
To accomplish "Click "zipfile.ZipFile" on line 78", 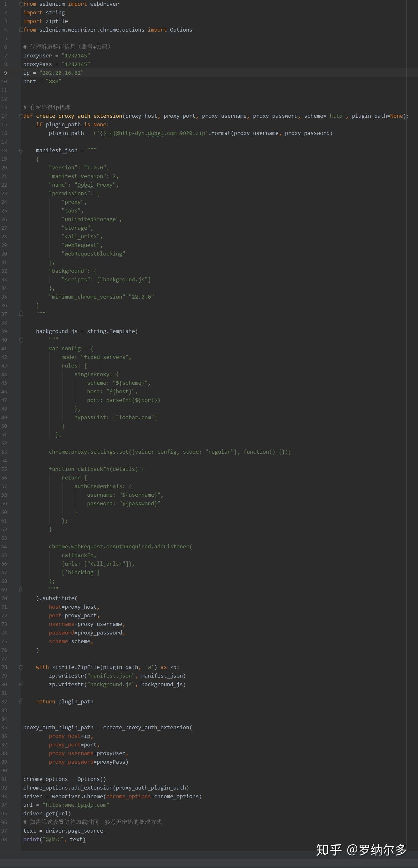I will pyautogui.click(x=76, y=667).
